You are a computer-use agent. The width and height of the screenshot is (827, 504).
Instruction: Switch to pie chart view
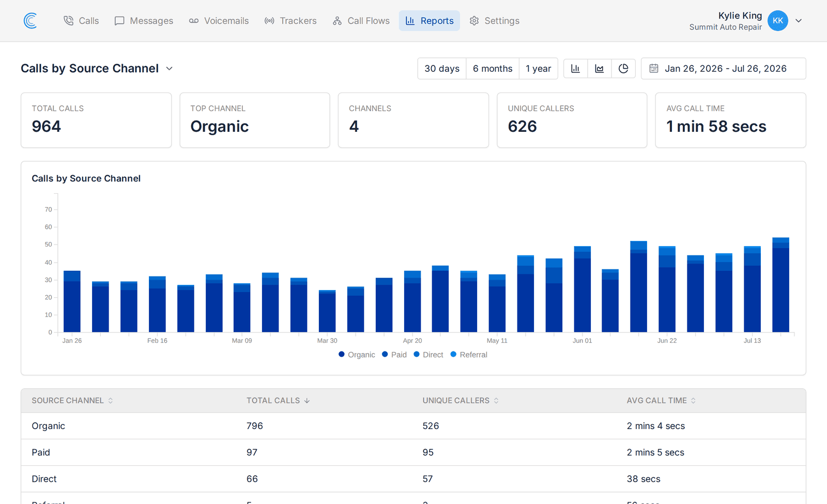click(x=623, y=69)
